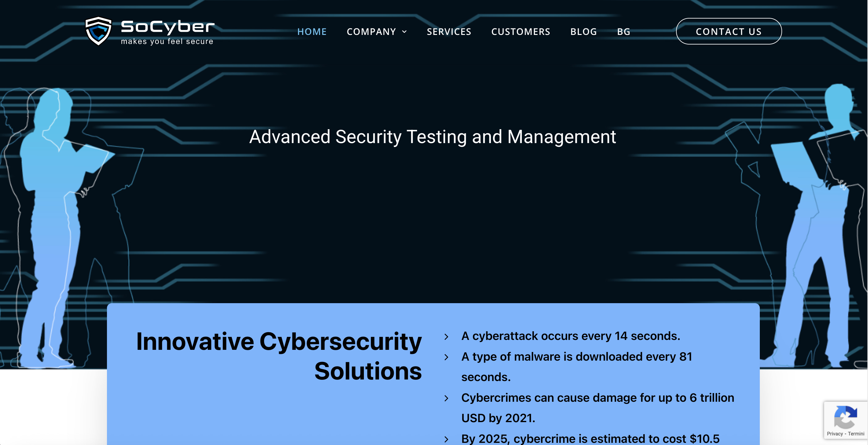Viewport: 868px width, 445px height.
Task: Expand the Company dropdown arrow
Action: 404,32
